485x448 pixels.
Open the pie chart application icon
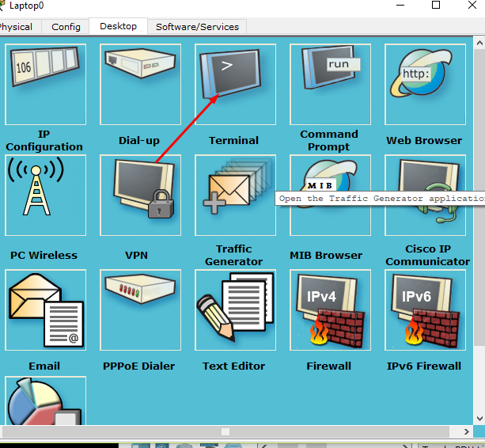45,401
